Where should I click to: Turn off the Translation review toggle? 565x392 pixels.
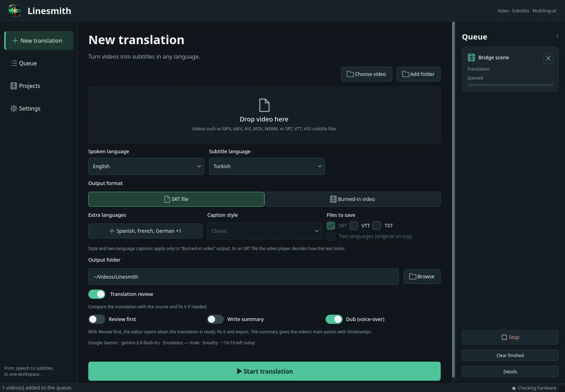click(x=97, y=294)
